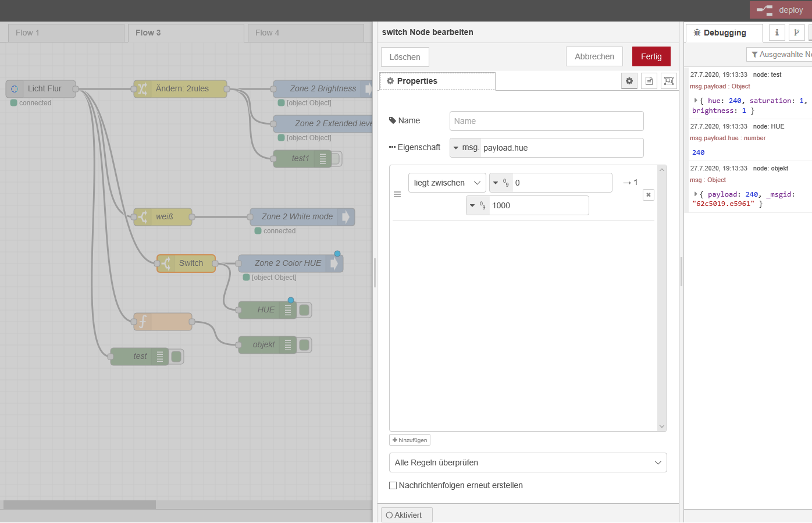Click the 'node: objekt' debug header

point(771,168)
